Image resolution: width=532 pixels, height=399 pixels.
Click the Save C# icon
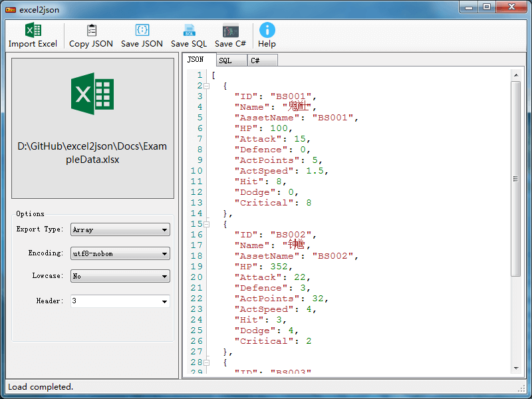coord(230,31)
